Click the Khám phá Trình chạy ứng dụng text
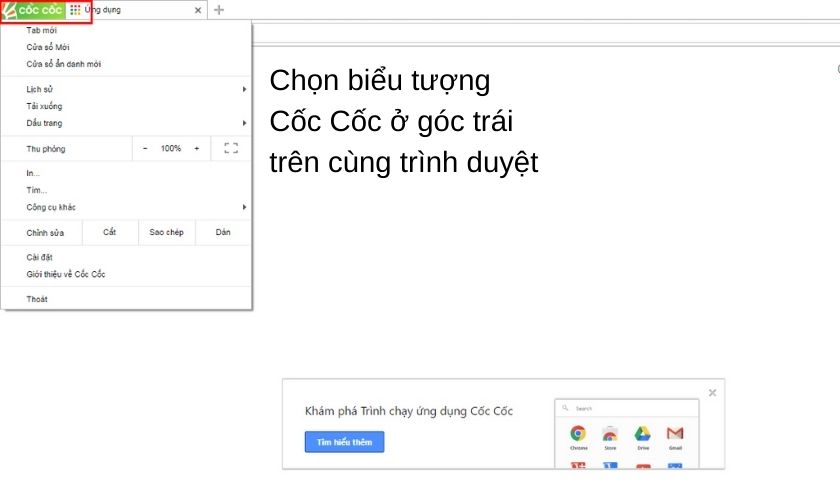Screen dimensions: 840x500 point(409,411)
